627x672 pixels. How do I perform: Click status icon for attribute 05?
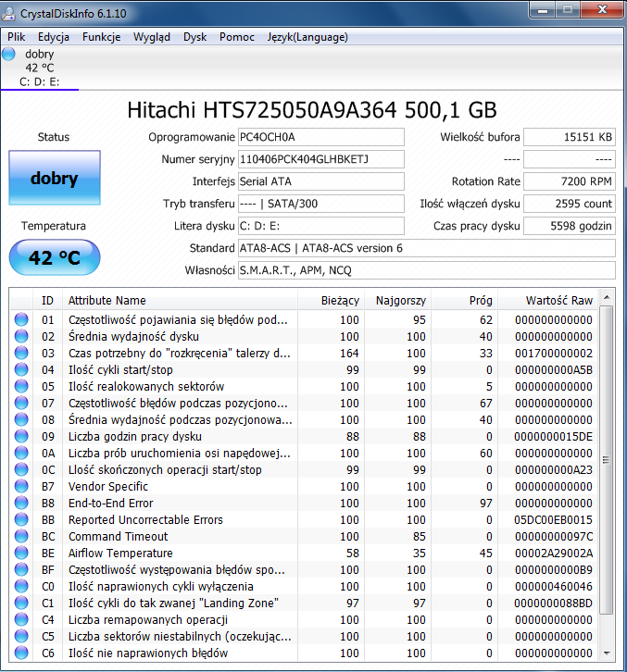tap(21, 387)
